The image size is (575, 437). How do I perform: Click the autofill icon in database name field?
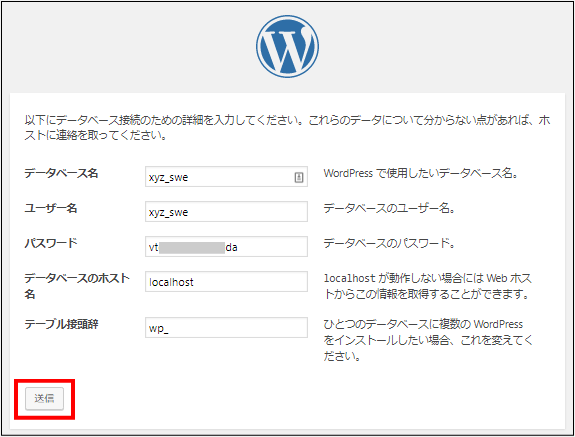299,177
